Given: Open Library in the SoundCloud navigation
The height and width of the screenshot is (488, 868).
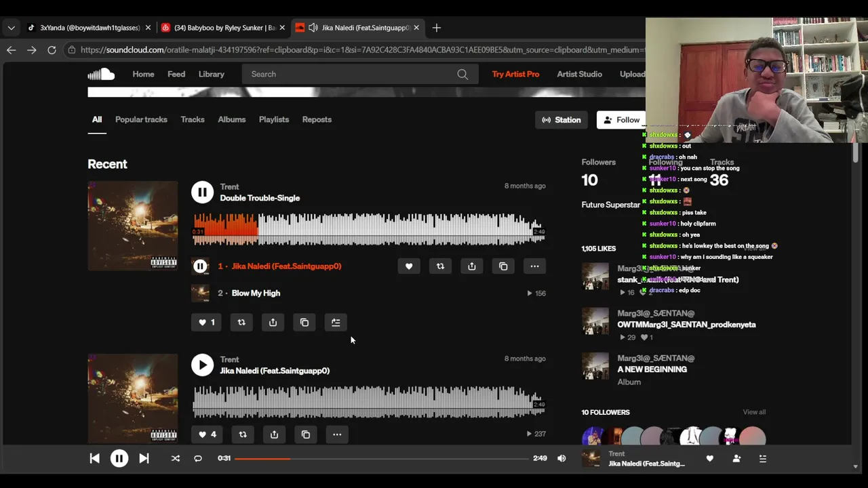Looking at the screenshot, I should click(212, 74).
